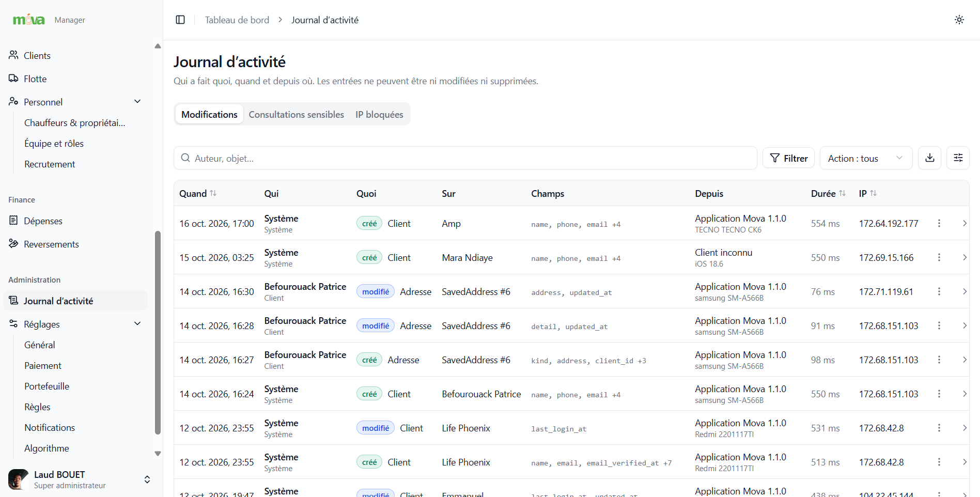Click the sidebar scrollbar down arrow
Viewport: 980px width, 497px height.
(158, 454)
